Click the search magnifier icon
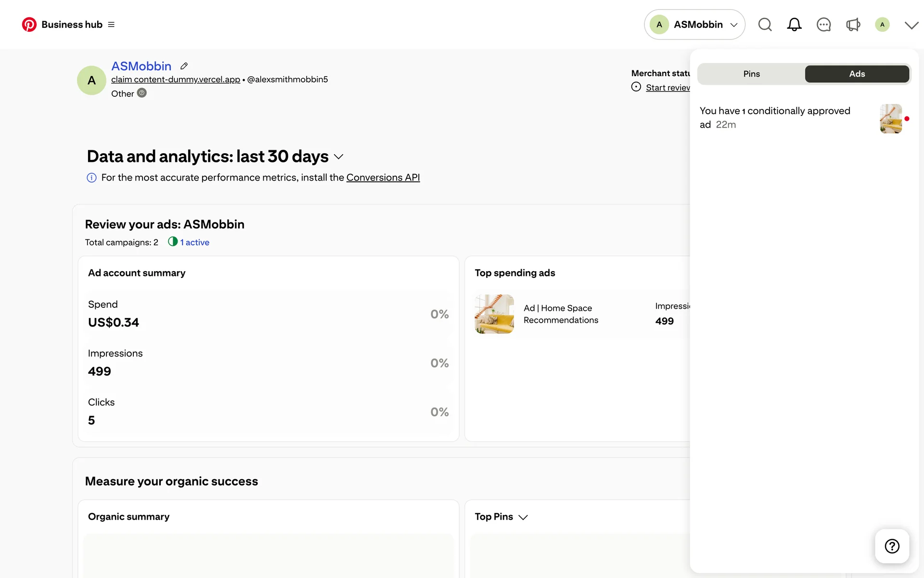This screenshot has width=924, height=578. tap(765, 25)
